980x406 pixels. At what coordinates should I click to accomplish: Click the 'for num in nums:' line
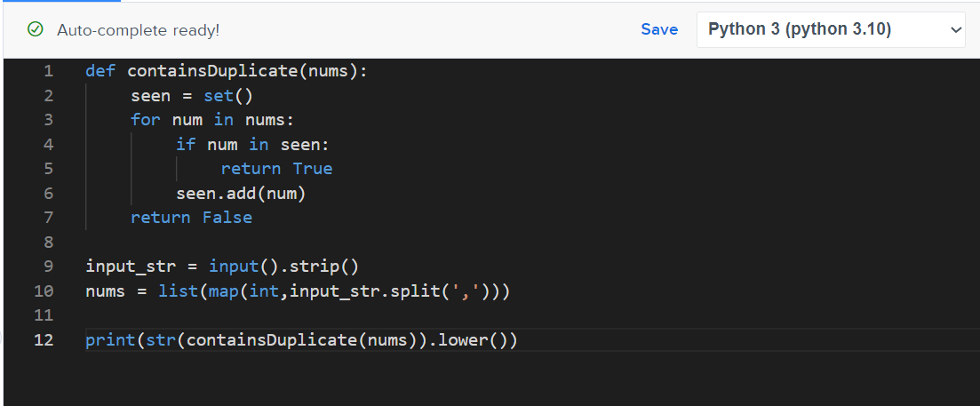click(x=211, y=120)
